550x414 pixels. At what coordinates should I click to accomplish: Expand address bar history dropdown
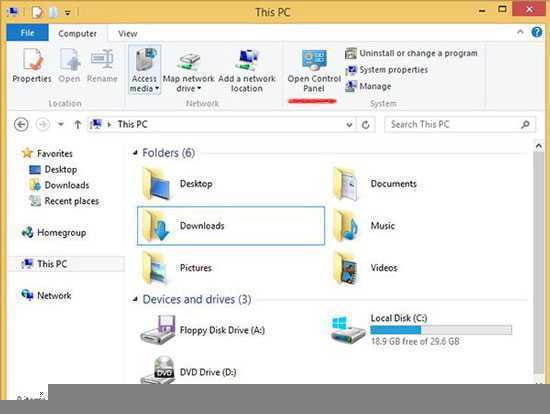tap(349, 125)
